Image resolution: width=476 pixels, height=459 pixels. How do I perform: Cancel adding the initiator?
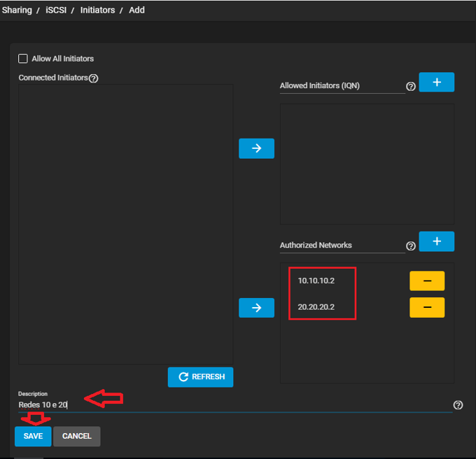77,436
